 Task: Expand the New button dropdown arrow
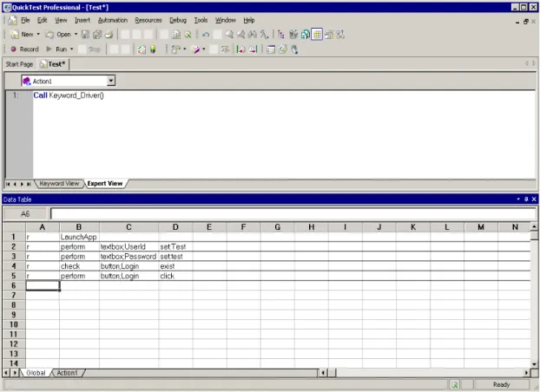pyautogui.click(x=38, y=35)
